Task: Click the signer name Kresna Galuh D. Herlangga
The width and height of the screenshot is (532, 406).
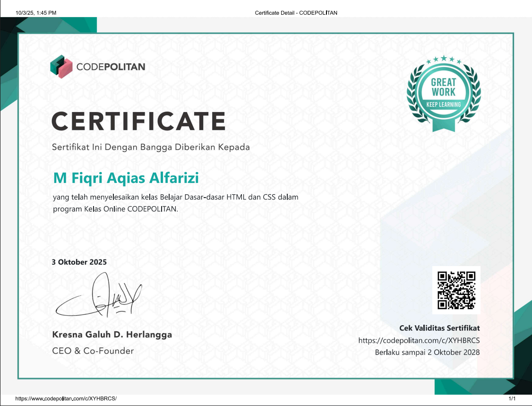Action: point(112,335)
